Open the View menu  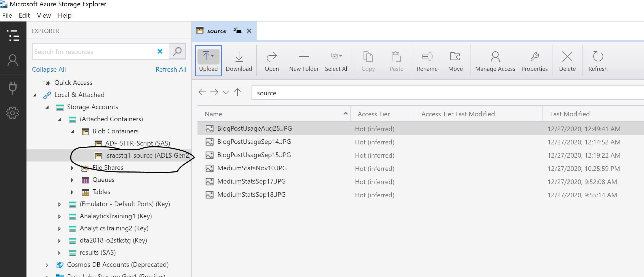click(x=44, y=15)
